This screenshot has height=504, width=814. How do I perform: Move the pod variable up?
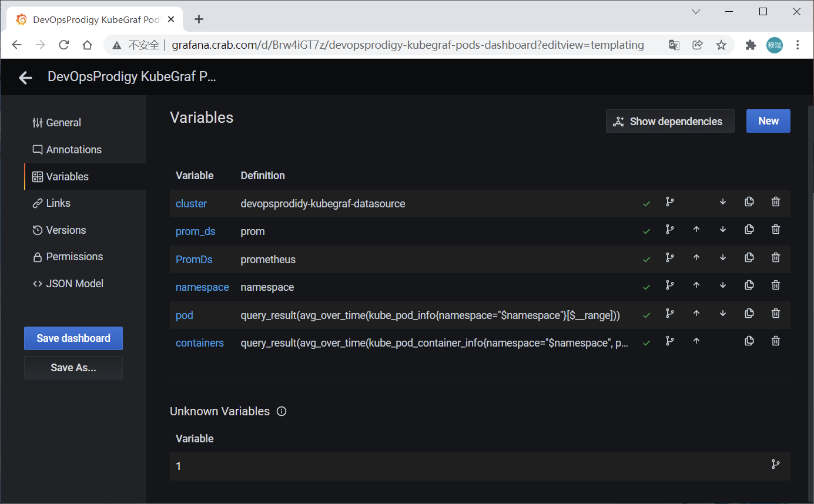696,314
